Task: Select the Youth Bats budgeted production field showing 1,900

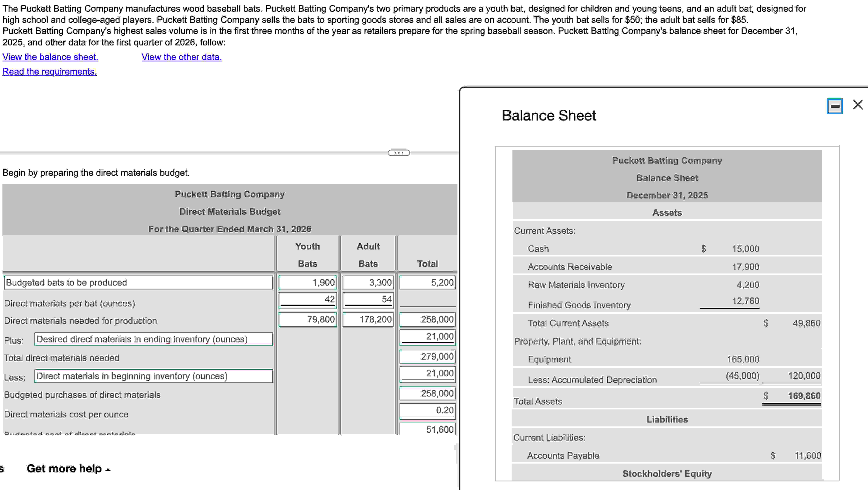Action: point(307,283)
